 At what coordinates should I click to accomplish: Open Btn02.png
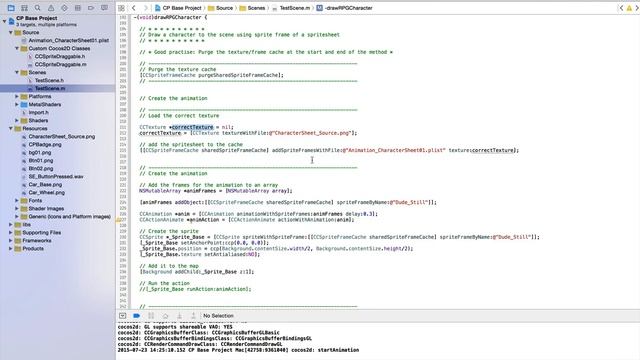coord(37,169)
